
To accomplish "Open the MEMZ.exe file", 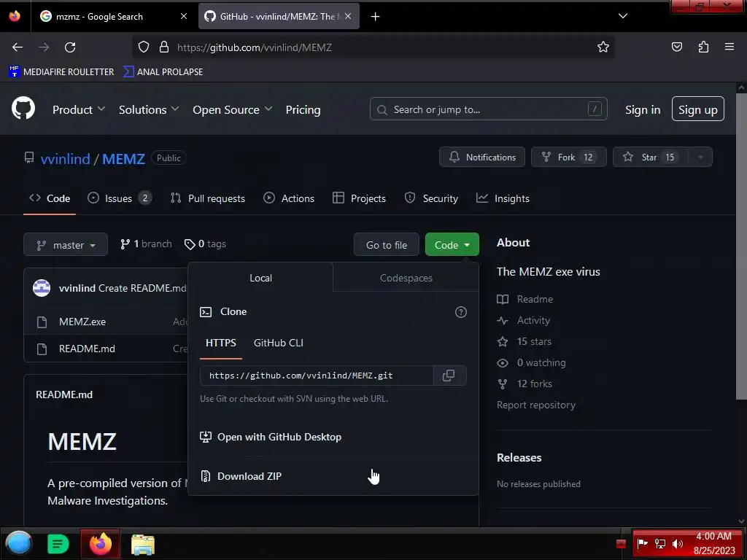I will tap(82, 322).
